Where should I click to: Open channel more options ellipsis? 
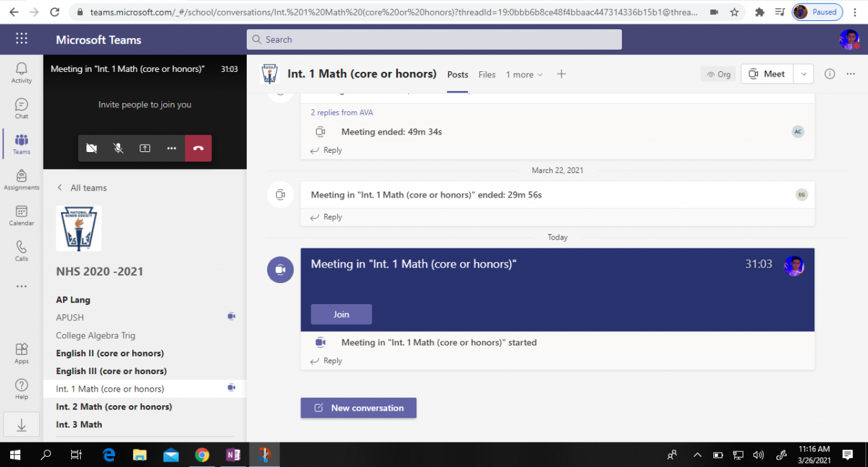(x=851, y=74)
